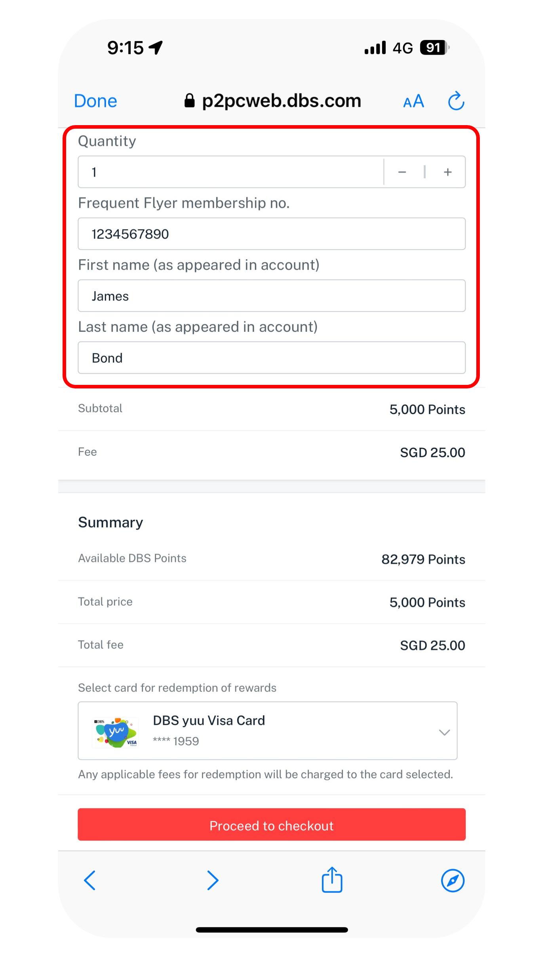The height and width of the screenshot is (980, 544).
Task: Click the DBS yuu card thumbnail
Action: 115,732
